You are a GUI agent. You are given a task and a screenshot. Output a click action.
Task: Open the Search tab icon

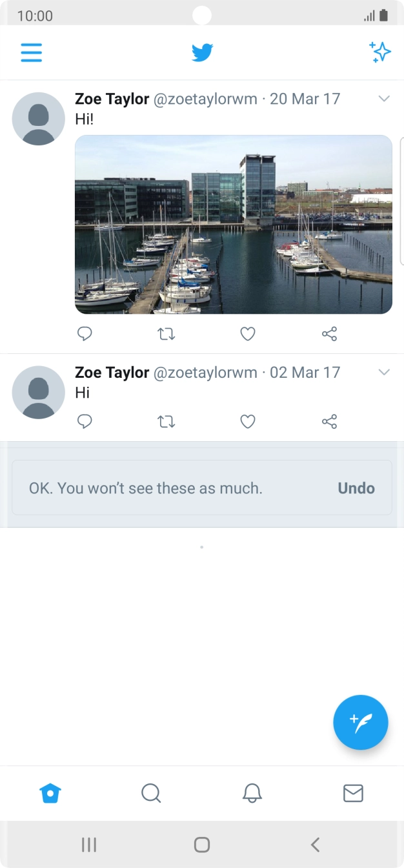152,793
